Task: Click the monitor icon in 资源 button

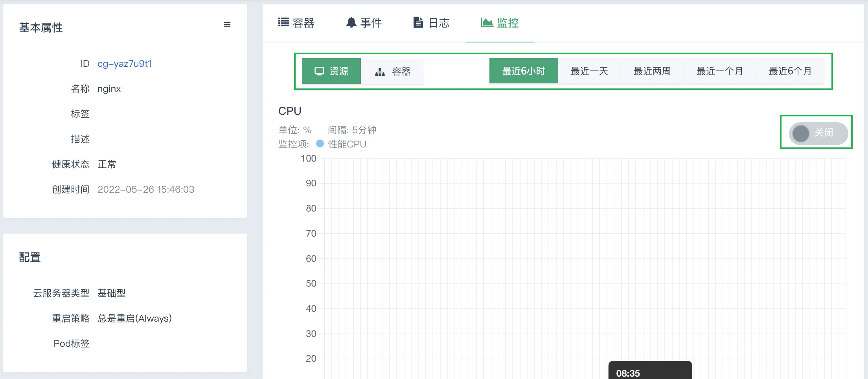Action: tap(319, 71)
